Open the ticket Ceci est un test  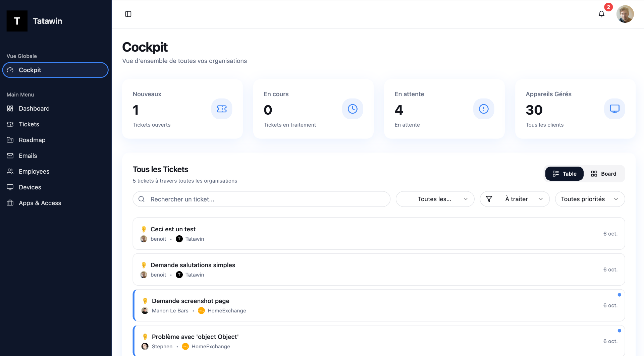(x=379, y=234)
